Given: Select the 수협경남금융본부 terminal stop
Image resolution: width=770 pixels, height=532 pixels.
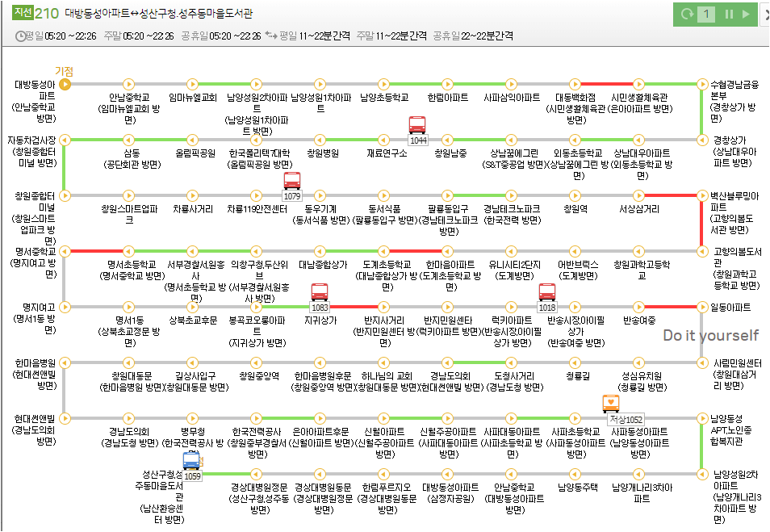Looking at the screenshot, I should 701,84.
